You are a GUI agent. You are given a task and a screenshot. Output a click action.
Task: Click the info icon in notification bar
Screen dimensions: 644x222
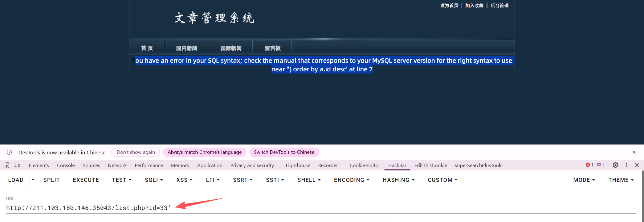pos(9,152)
